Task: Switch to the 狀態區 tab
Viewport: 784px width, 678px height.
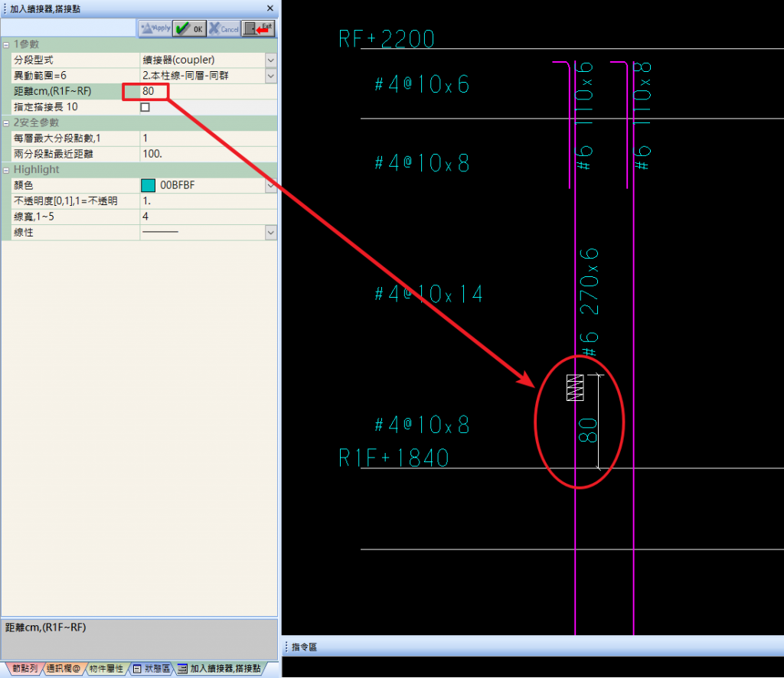Action: click(x=152, y=669)
